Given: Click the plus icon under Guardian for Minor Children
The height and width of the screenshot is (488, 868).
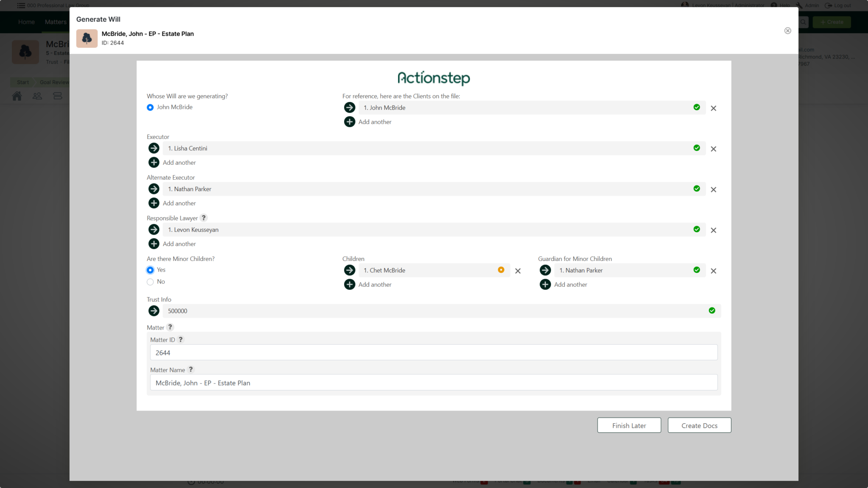Looking at the screenshot, I should pos(545,285).
